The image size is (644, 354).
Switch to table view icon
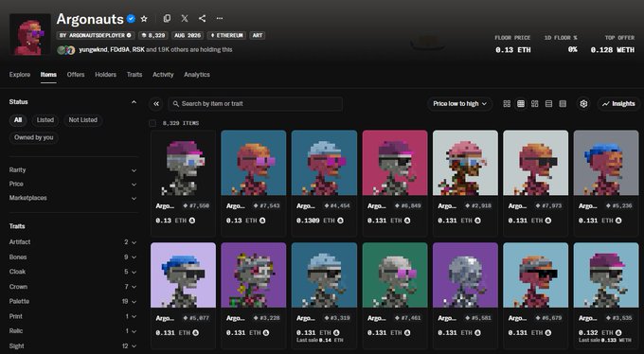563,104
